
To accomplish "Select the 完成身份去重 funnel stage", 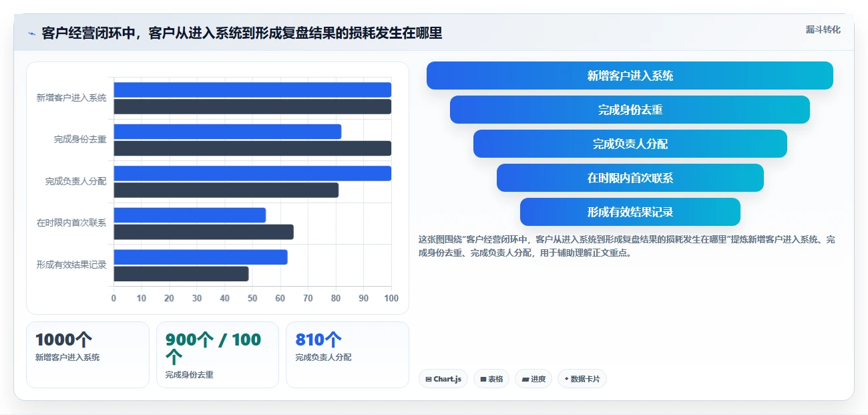I will click(x=630, y=110).
